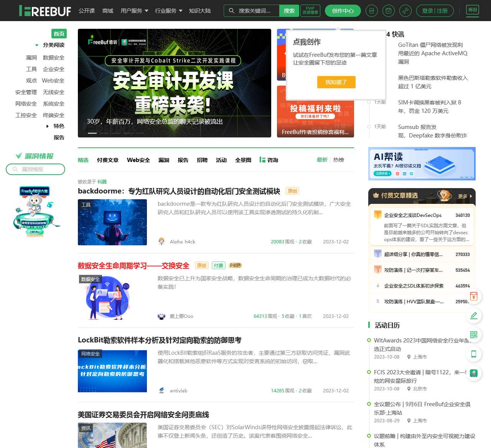Open the 安全审计开发课 carousel banner
Viewport: 491px width, 448px height.
tap(175, 83)
